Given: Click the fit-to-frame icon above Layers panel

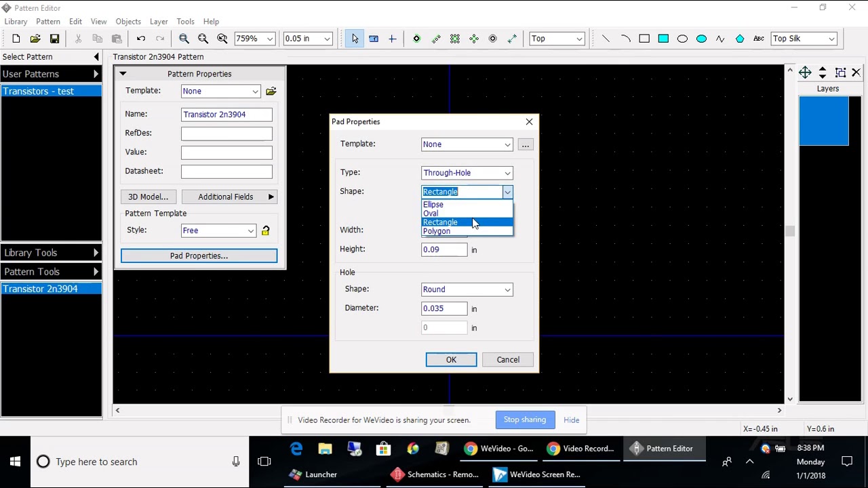Looking at the screenshot, I should pyautogui.click(x=840, y=73).
